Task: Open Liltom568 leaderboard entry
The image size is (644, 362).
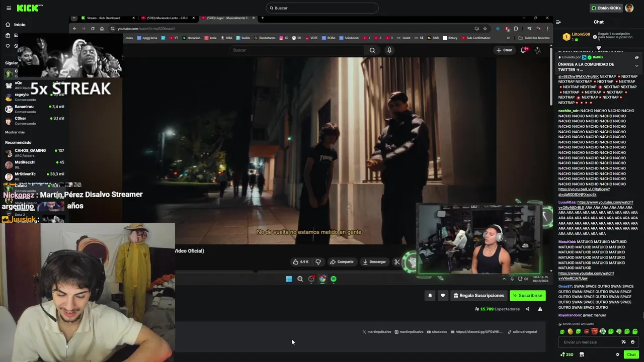Action: (x=576, y=37)
